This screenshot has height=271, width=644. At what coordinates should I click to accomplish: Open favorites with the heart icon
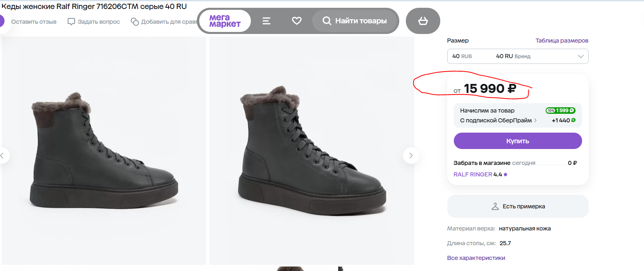click(x=297, y=21)
